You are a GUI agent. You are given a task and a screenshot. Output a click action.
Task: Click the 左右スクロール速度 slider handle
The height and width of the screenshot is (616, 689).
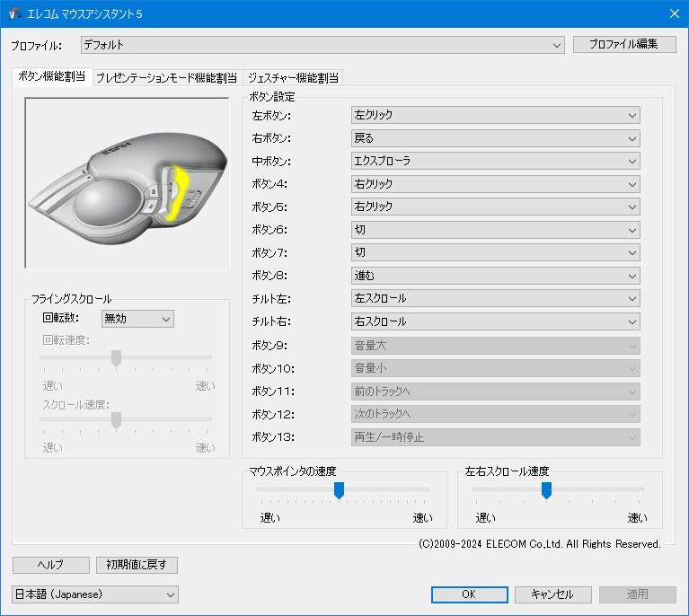point(546,490)
